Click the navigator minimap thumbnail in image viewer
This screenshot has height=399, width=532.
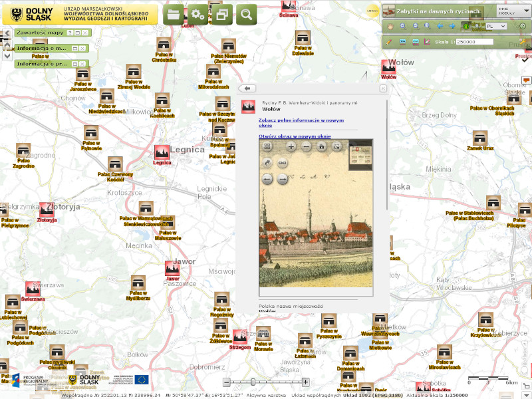click(360, 155)
